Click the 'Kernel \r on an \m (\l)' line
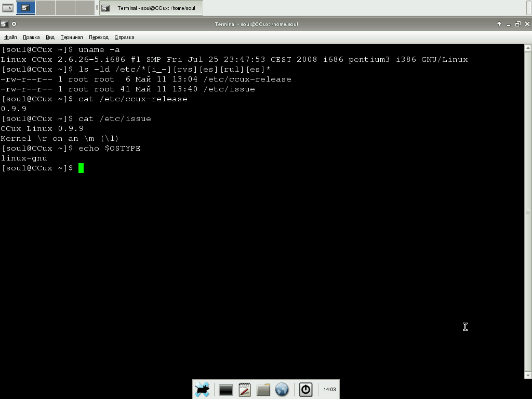Viewport: 532px width, 399px height. 60,138
